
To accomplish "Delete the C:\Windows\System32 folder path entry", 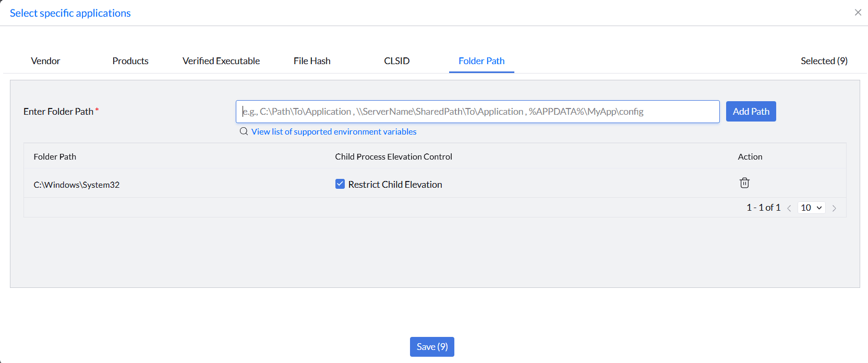I will (x=744, y=183).
